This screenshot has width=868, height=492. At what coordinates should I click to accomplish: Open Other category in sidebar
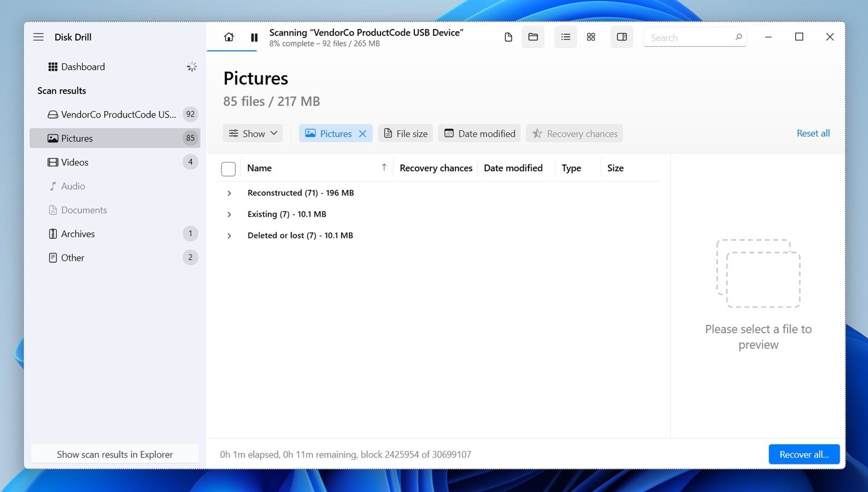(x=115, y=257)
